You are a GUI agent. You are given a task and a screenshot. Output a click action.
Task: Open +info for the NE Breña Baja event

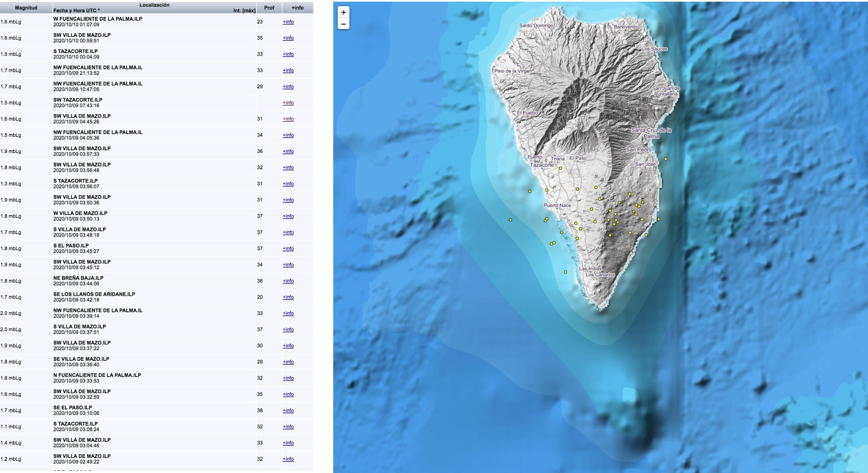288,281
